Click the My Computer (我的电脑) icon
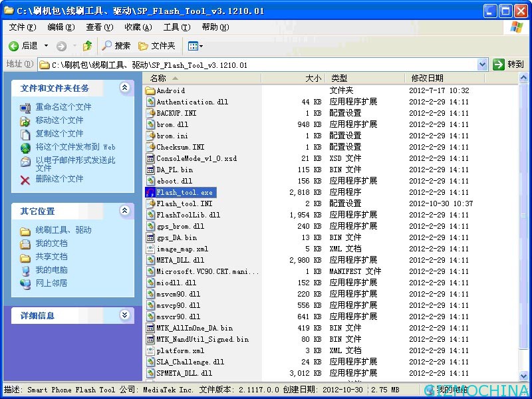Viewport: 532px width, 399px height. pyautogui.click(x=25, y=271)
